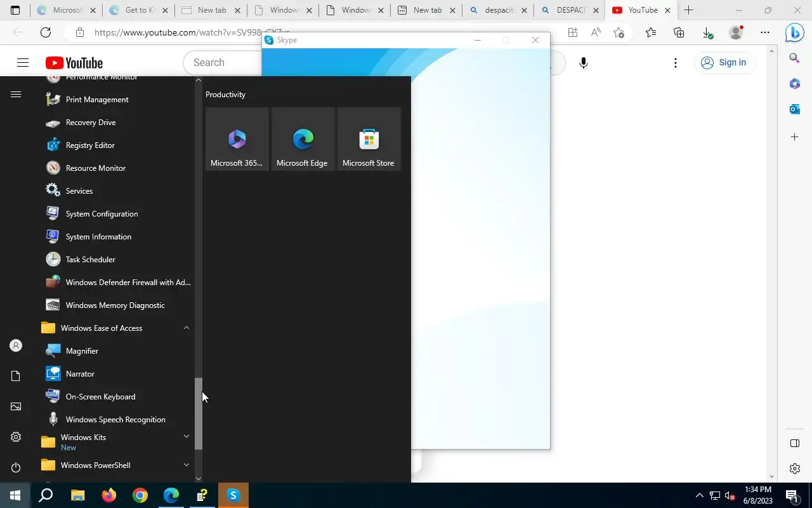This screenshot has height=508, width=812.
Task: Open user account icon in Start
Action: tap(16, 345)
